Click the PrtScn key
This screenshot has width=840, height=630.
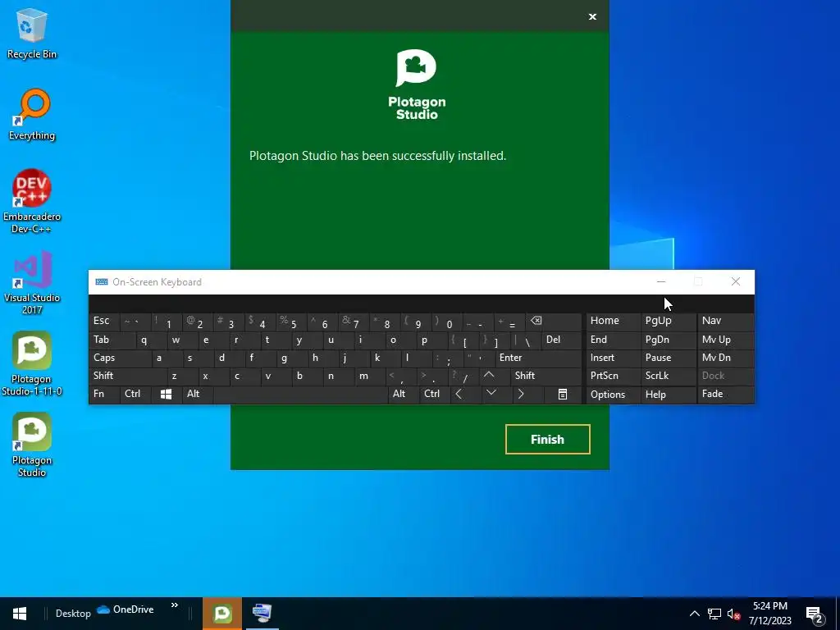click(x=613, y=376)
